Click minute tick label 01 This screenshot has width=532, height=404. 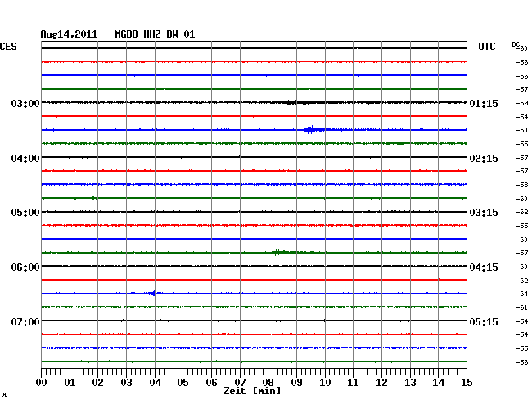[70, 383]
